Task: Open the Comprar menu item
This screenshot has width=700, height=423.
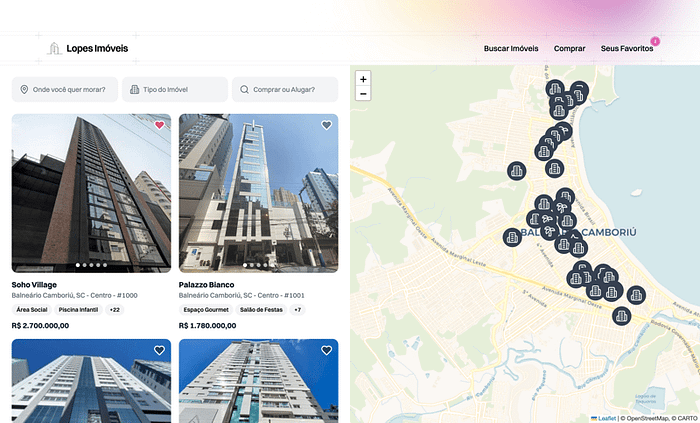Action: (569, 48)
